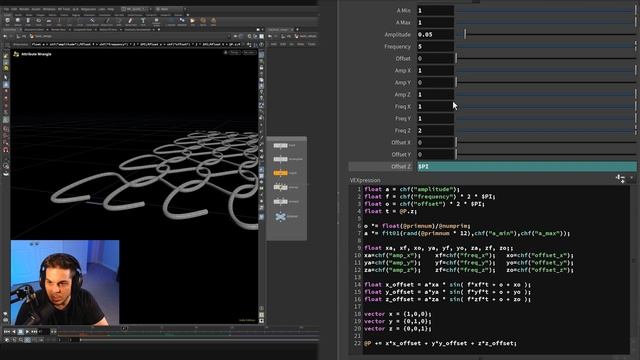Click code line starting '@P += x*x_offset'
This screenshot has width=640, height=360.
tap(440, 343)
